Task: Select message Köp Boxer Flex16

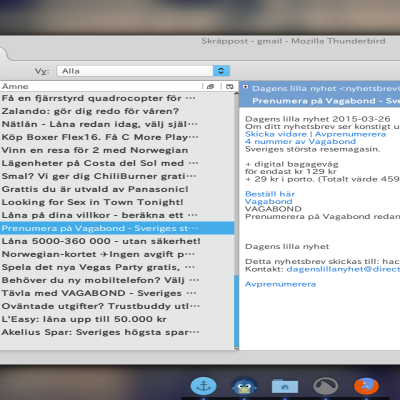Action: (117, 137)
